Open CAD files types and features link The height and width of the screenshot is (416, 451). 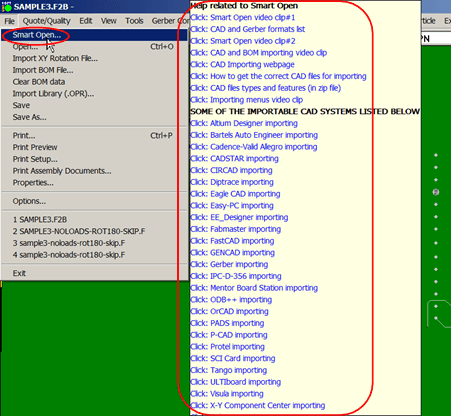coord(266,88)
